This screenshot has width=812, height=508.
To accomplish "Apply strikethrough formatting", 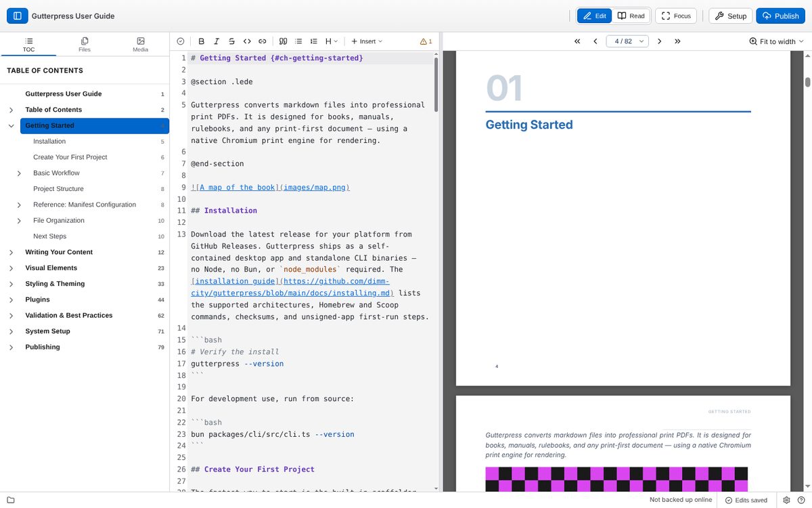I will click(x=232, y=41).
